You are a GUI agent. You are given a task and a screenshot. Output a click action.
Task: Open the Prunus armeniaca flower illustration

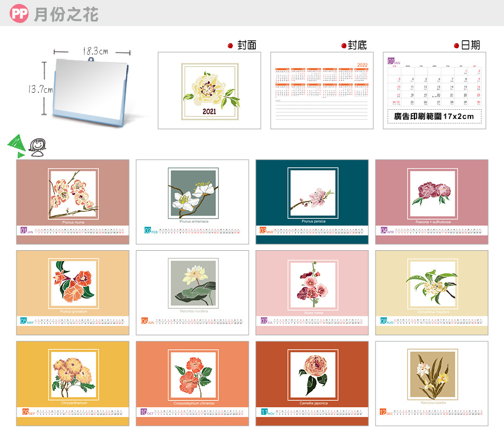[x=193, y=193]
